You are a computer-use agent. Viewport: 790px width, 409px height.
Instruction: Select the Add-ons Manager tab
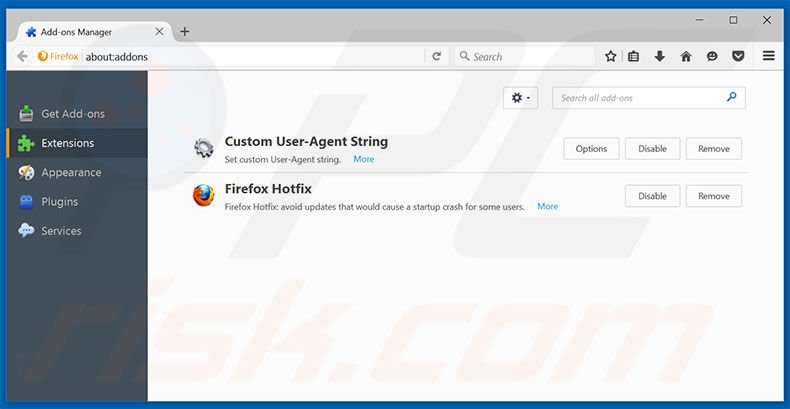[x=94, y=32]
